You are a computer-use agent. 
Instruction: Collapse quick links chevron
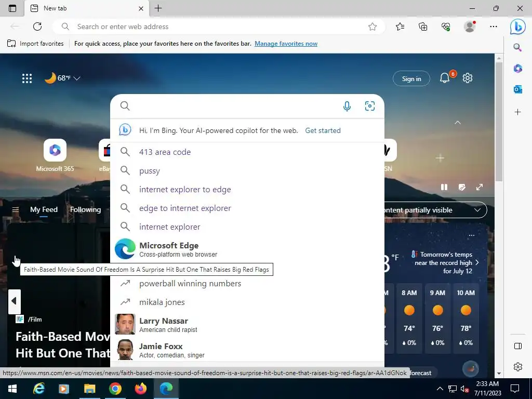[458, 123]
